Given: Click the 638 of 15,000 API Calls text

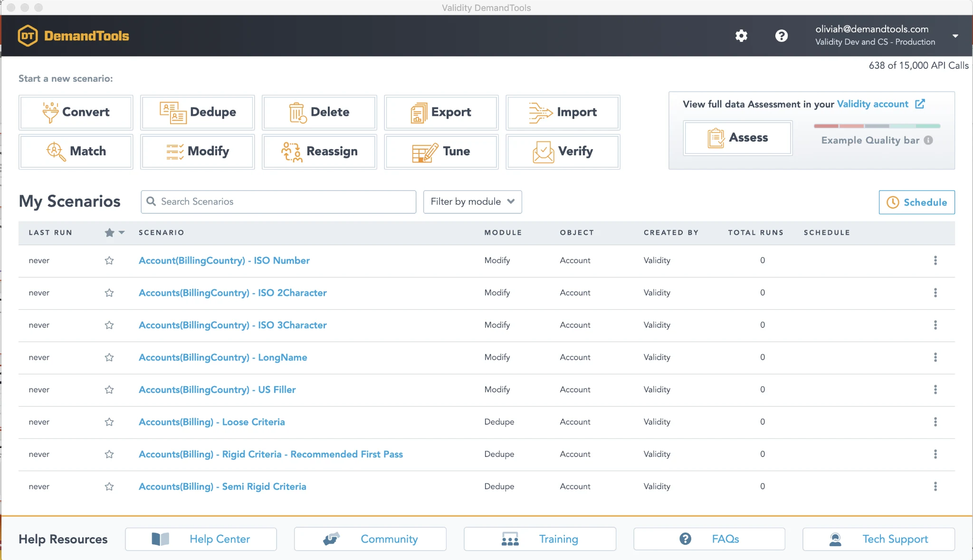Looking at the screenshot, I should point(918,66).
